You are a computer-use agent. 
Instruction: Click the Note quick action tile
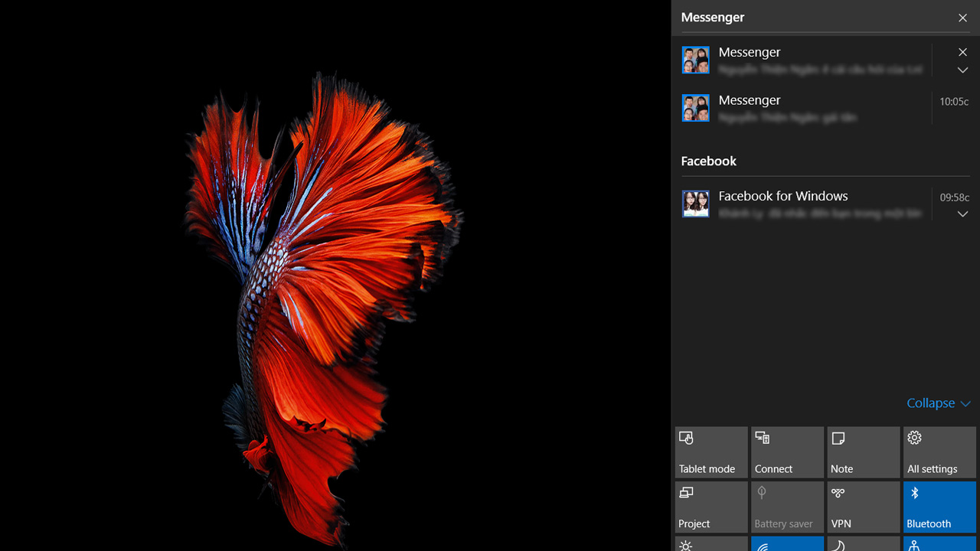tap(864, 452)
